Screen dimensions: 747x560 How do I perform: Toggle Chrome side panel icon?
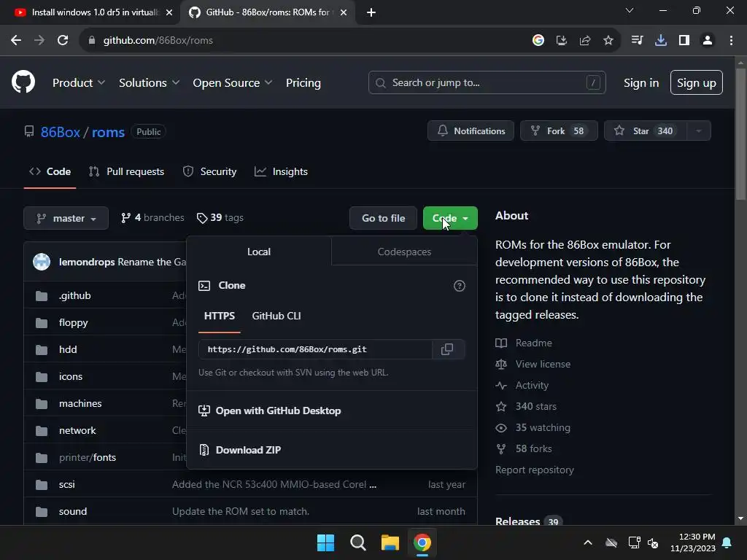684,41
